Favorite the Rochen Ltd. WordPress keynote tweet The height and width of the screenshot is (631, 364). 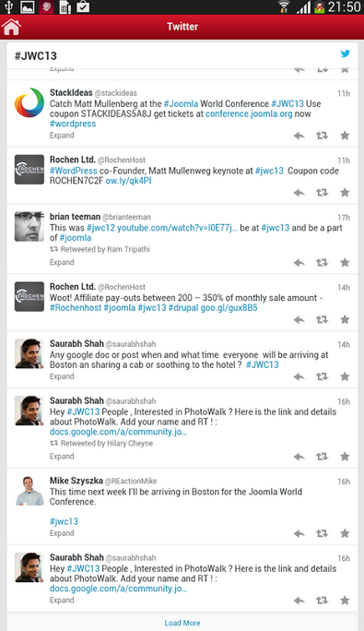point(345,193)
